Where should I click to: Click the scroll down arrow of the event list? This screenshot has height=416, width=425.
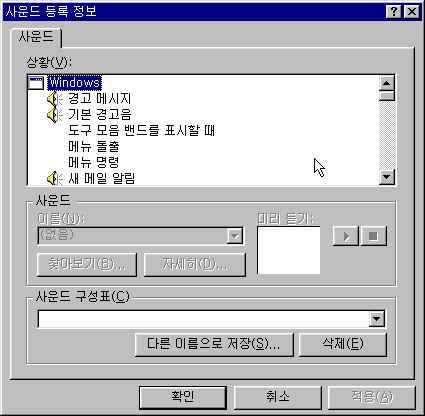tap(387, 177)
